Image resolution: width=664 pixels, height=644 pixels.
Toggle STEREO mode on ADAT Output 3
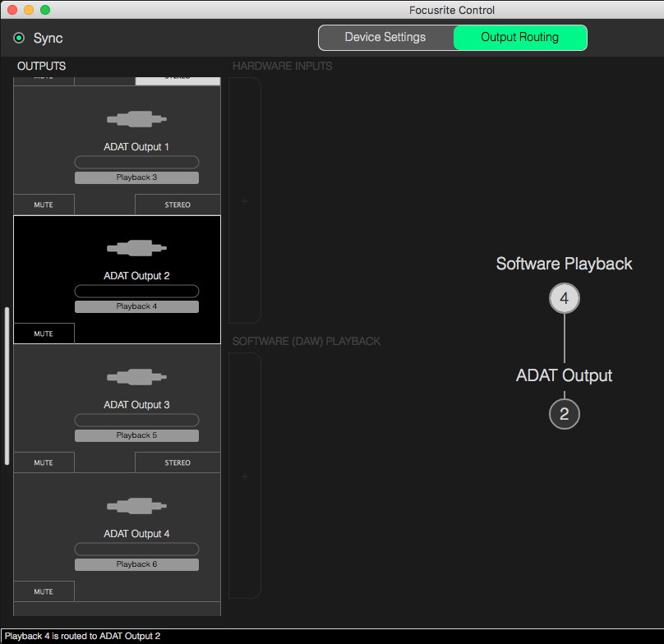coord(178,462)
